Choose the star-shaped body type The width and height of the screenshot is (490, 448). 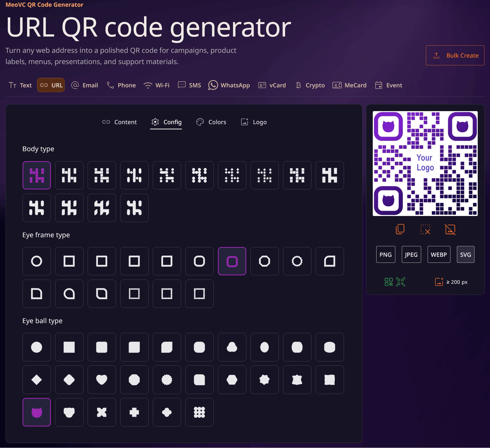pos(265,175)
